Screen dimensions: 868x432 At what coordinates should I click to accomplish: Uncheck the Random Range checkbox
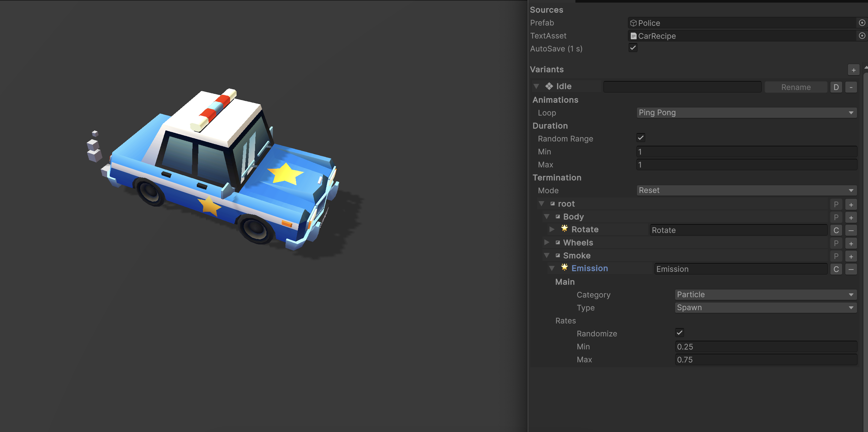pyautogui.click(x=640, y=138)
